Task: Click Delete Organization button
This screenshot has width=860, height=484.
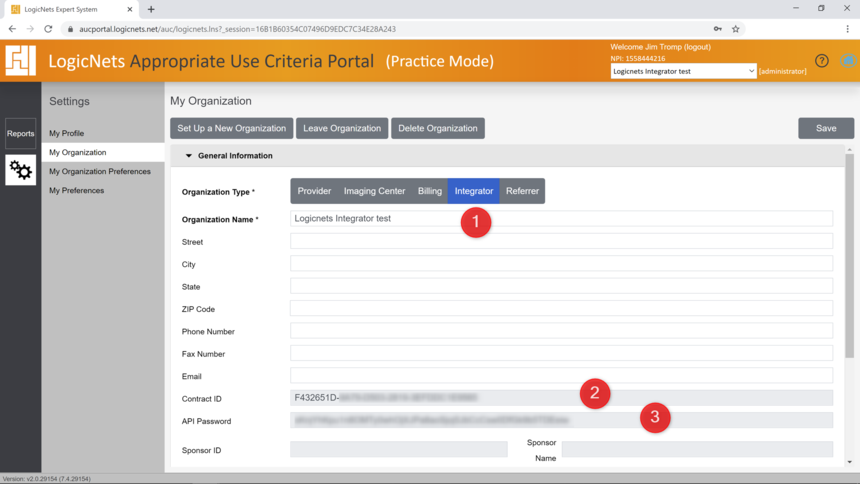Action: point(438,128)
